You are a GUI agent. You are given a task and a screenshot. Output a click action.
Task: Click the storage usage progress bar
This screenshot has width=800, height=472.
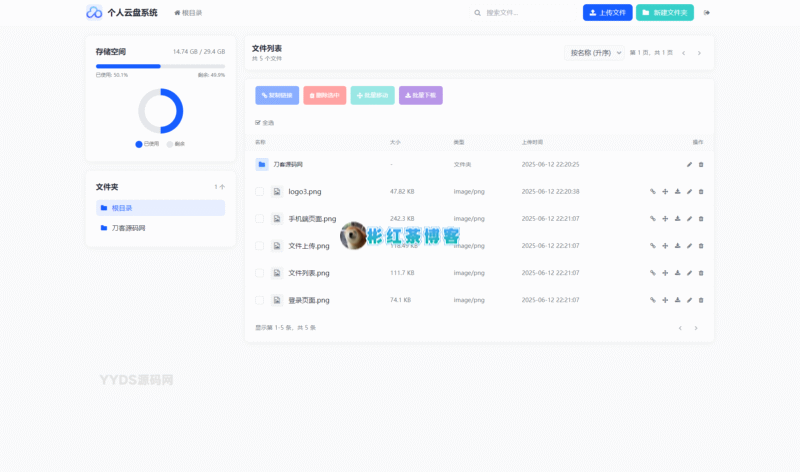coord(160,66)
